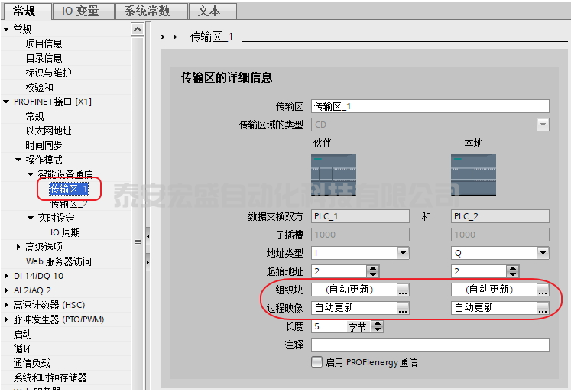
Task: Open the local 组织块 browse button
Action: coord(543,290)
